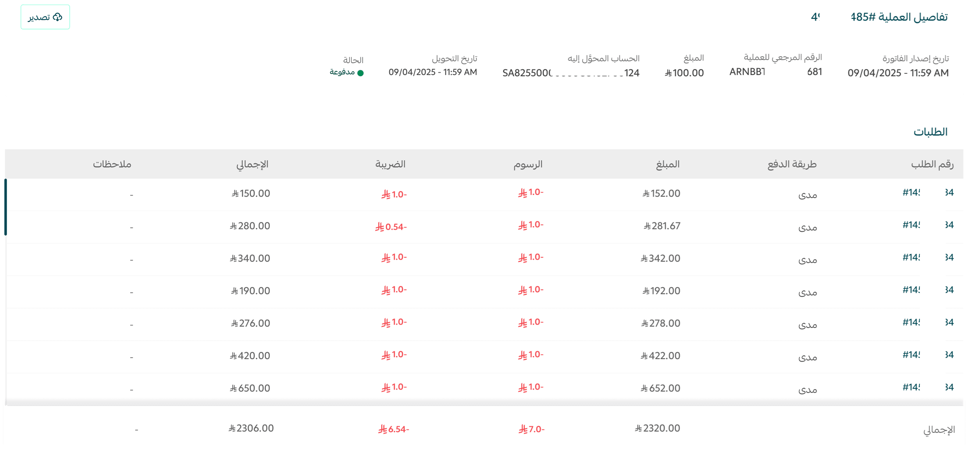Click the طريقة الدفع column header
980x449 pixels.
pyautogui.click(x=792, y=164)
